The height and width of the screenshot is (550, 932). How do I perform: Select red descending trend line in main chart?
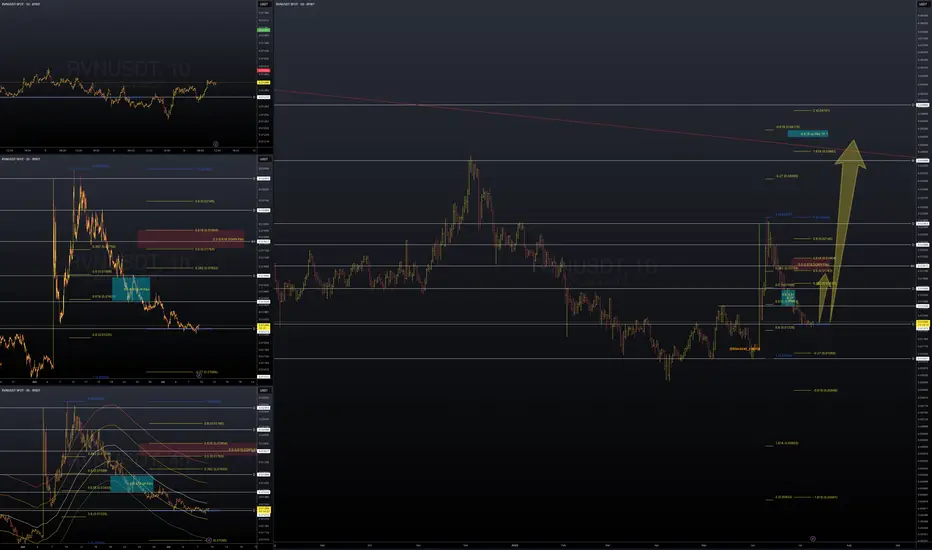click(593, 124)
